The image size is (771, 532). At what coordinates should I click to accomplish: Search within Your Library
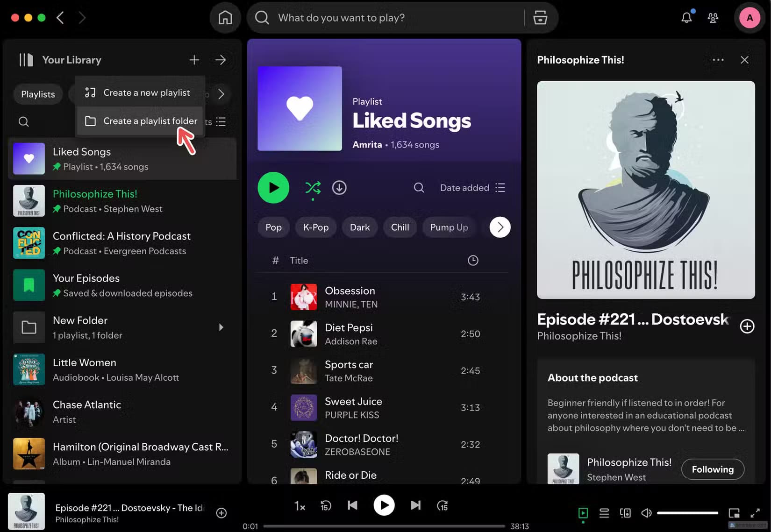point(24,122)
